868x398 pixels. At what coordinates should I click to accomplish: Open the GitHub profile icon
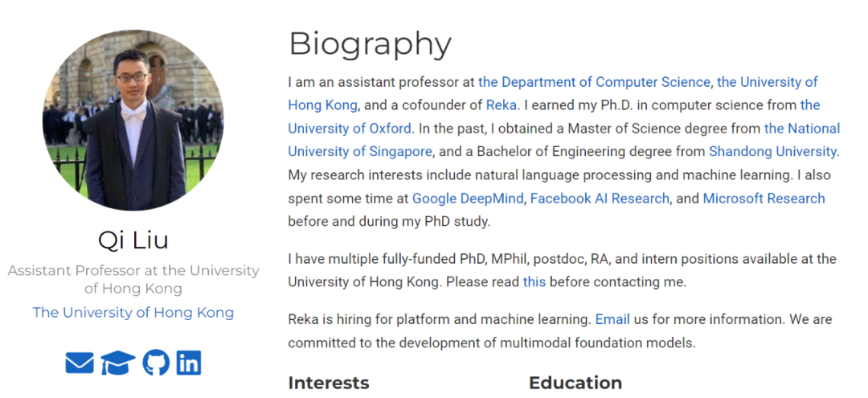[x=156, y=363]
